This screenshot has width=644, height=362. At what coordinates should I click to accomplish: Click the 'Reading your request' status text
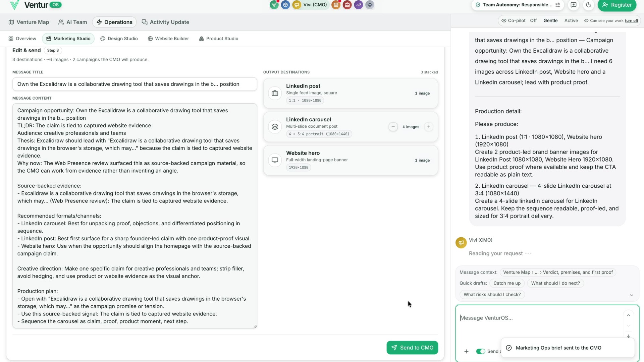coord(496,253)
